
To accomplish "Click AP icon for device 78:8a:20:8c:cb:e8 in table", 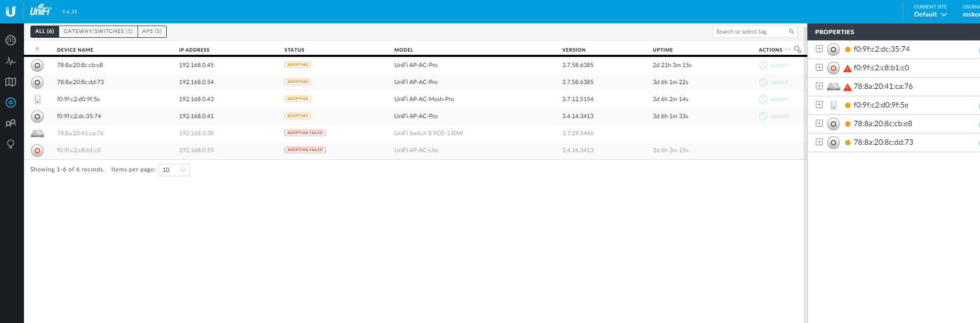I will (x=37, y=65).
